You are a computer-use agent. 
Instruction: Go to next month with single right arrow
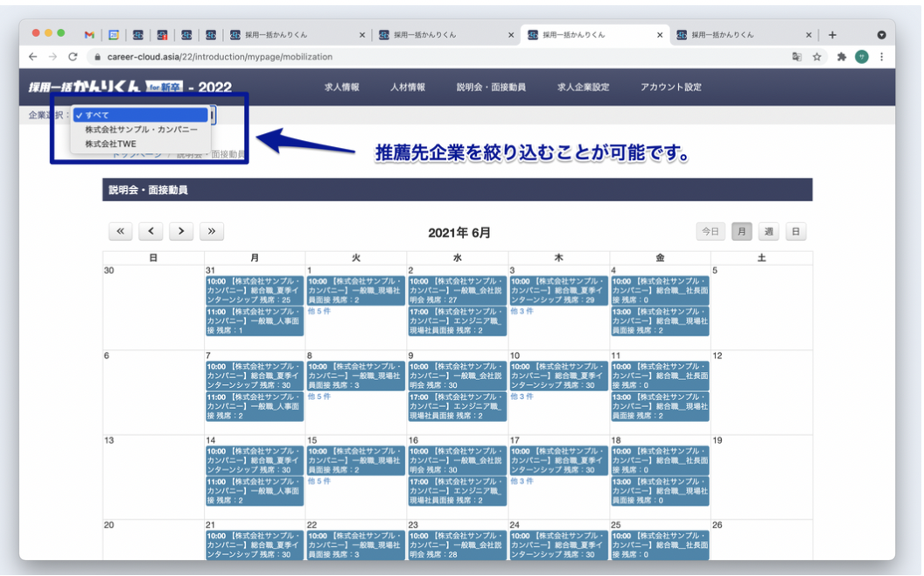pyautogui.click(x=181, y=231)
